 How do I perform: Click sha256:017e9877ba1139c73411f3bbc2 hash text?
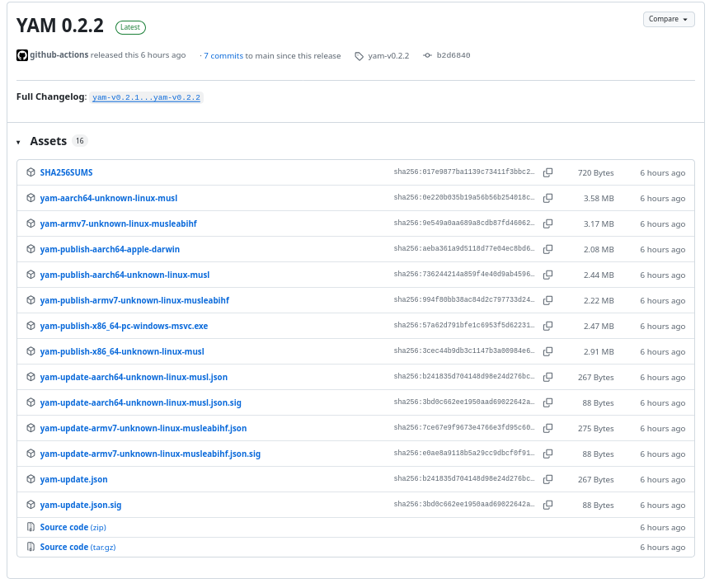(464, 172)
